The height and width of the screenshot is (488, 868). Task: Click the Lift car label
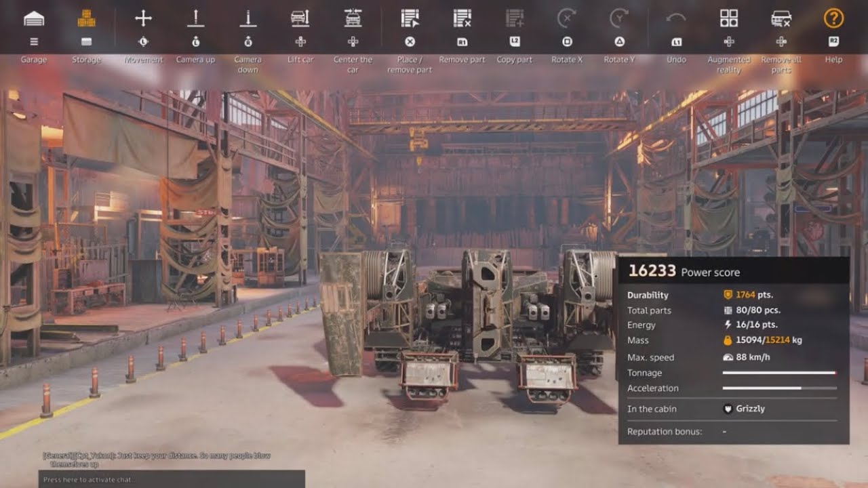[300, 60]
